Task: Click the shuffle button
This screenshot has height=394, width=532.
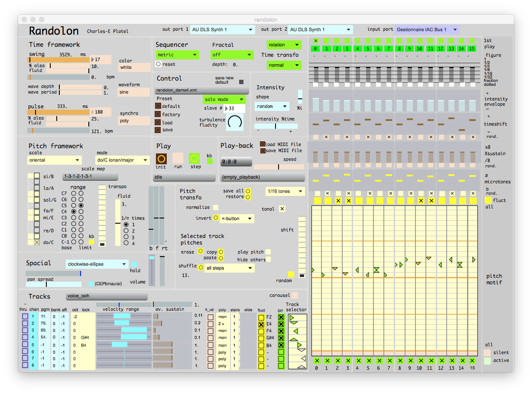Action: [201, 267]
